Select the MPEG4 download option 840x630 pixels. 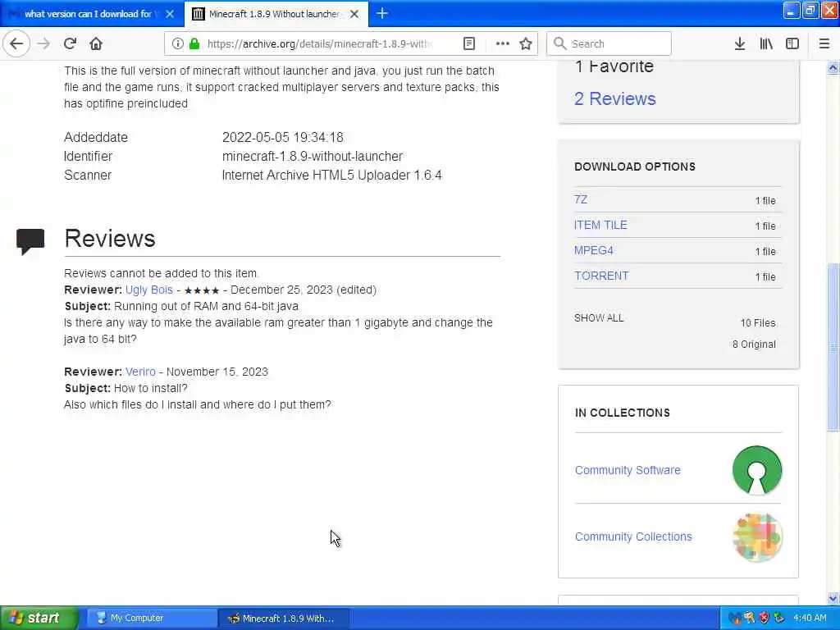(x=594, y=250)
